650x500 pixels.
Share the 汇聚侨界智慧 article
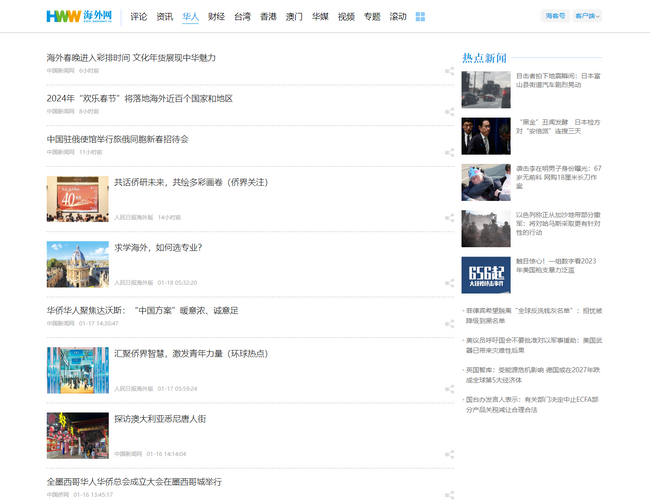(449, 388)
